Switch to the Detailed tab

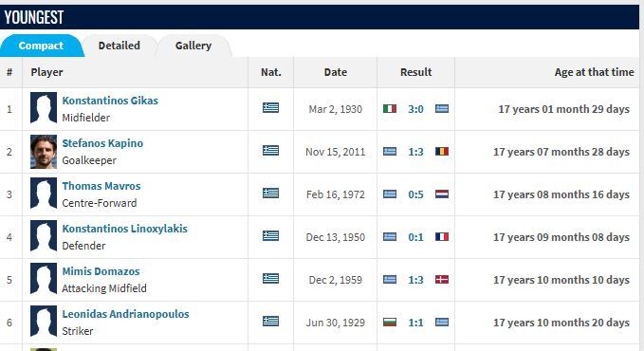[120, 46]
